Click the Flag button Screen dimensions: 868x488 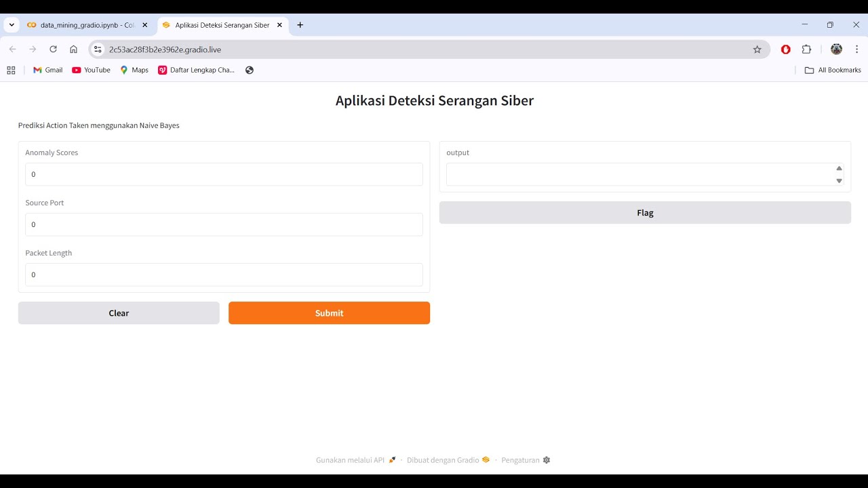point(645,213)
